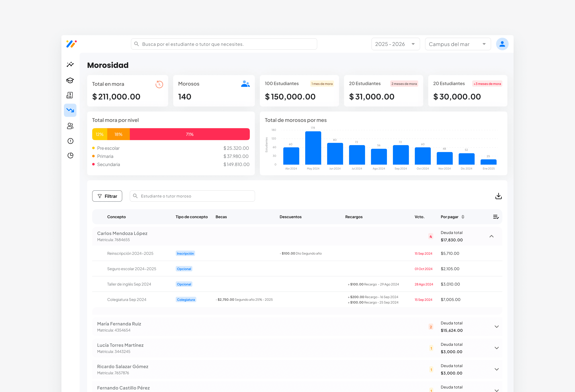The height and width of the screenshot is (392, 575).
Task: Expand Lucía Torres Martínez row chevron
Action: point(497,348)
